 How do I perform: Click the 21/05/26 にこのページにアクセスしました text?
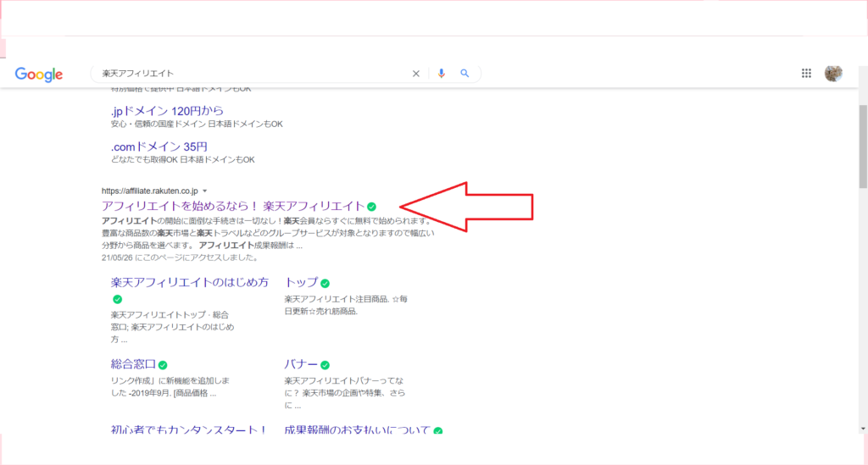coord(180,257)
